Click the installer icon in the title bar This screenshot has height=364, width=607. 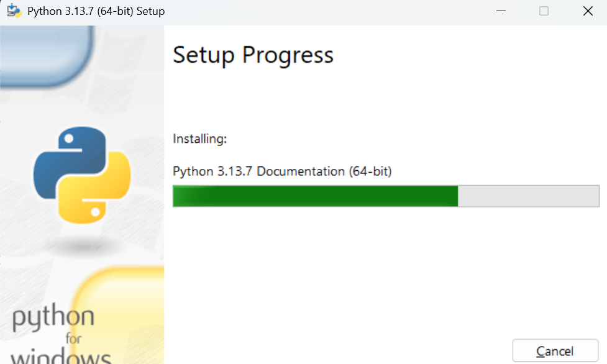tap(14, 11)
